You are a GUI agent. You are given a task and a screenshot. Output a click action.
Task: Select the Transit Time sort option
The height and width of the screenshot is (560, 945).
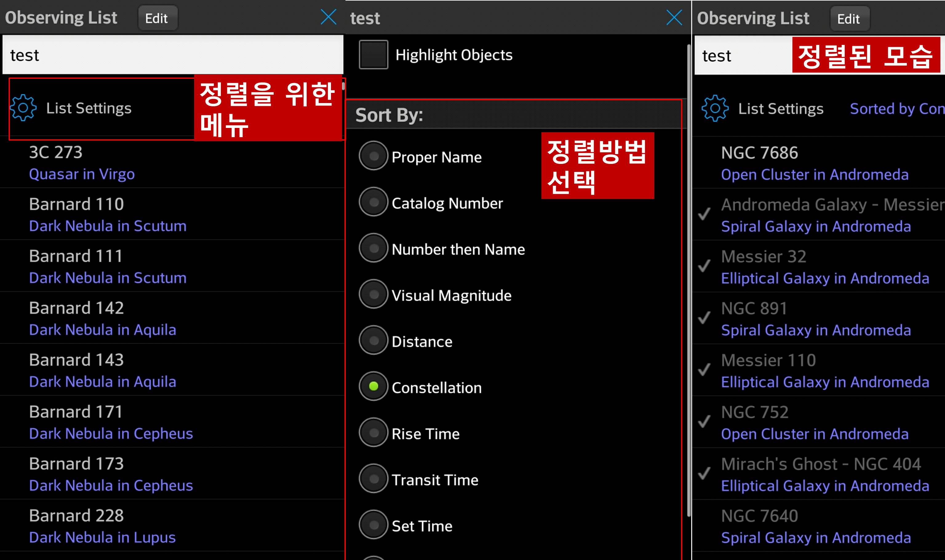[373, 479]
